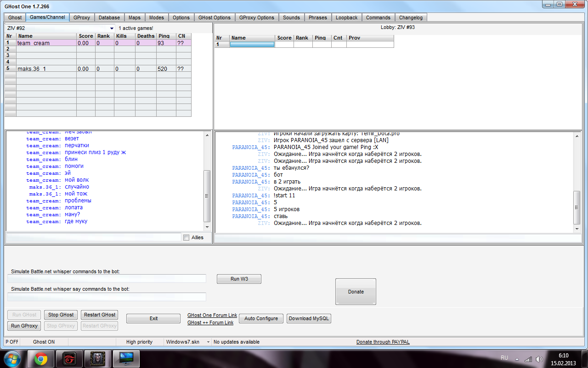
Task: Open Google Chrome from the taskbar
Action: pos(41,358)
